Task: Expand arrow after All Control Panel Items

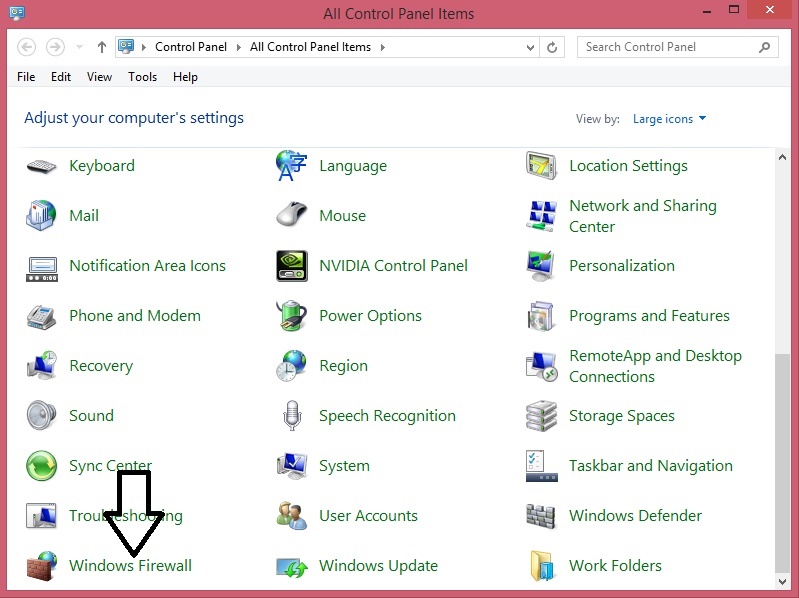Action: [x=382, y=47]
